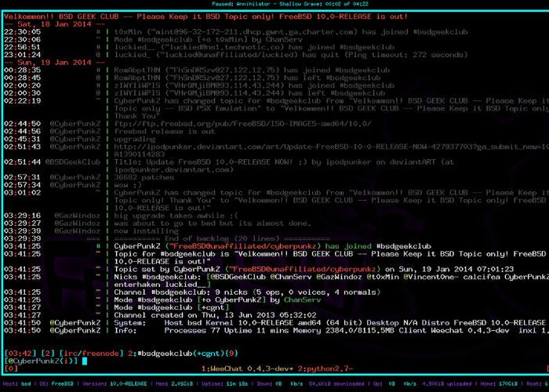Screen dimensions: 549x392
Task: Select the 'Info: Processes 77 Uptime 11 mins' line
Action: [x=331, y=330]
